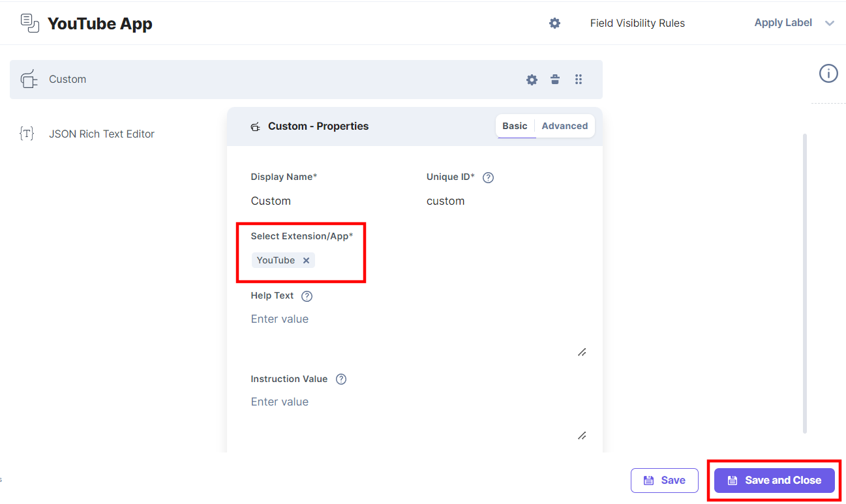Focus the Help Text textarea
This screenshot has width=846, height=504.
pos(418,333)
